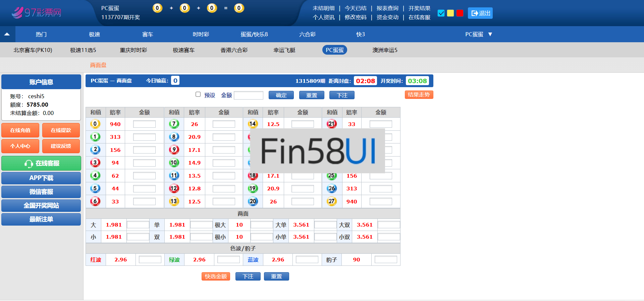Click the 金额 input field beside 预设
This screenshot has width=644, height=301.
pos(248,96)
